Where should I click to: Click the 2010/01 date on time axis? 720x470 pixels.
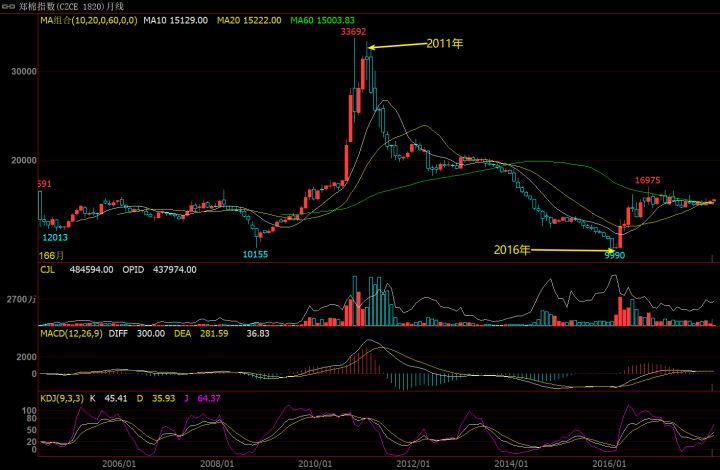[x=314, y=463]
